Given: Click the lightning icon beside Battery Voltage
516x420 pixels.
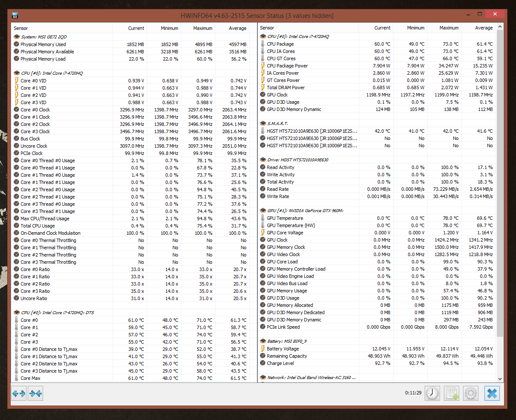Looking at the screenshot, I should point(262,349).
